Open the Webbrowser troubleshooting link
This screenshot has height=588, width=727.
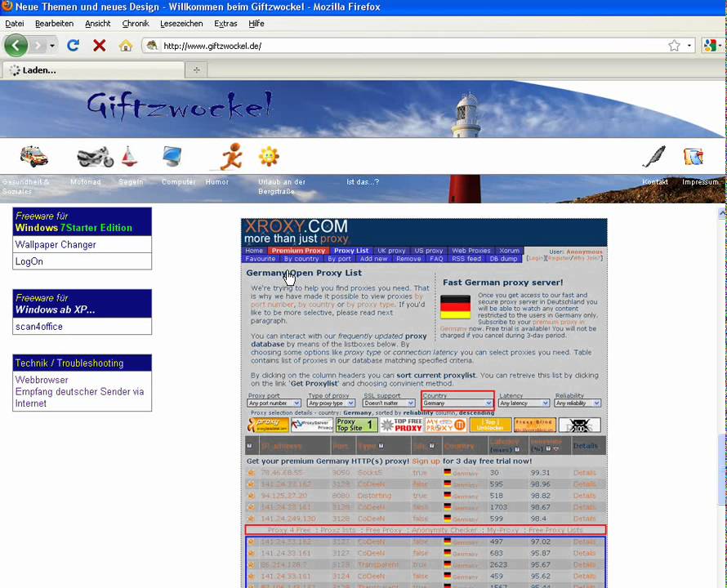click(x=42, y=380)
